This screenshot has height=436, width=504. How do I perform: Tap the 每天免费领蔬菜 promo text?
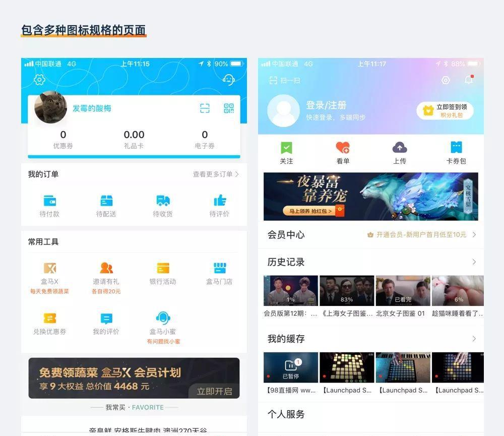click(49, 291)
